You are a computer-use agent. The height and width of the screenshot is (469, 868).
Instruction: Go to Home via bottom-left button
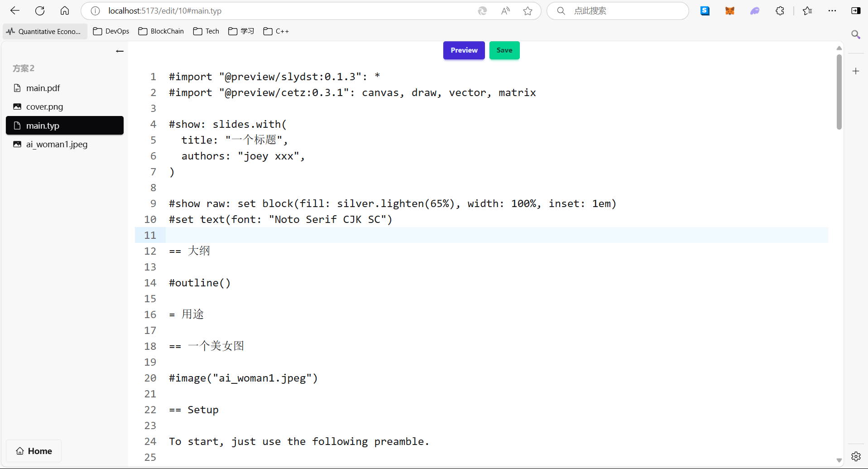point(34,451)
